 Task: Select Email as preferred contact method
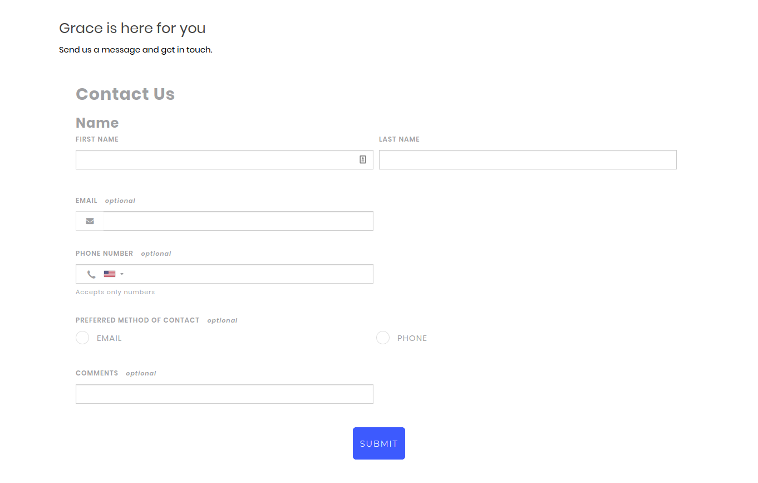(82, 337)
